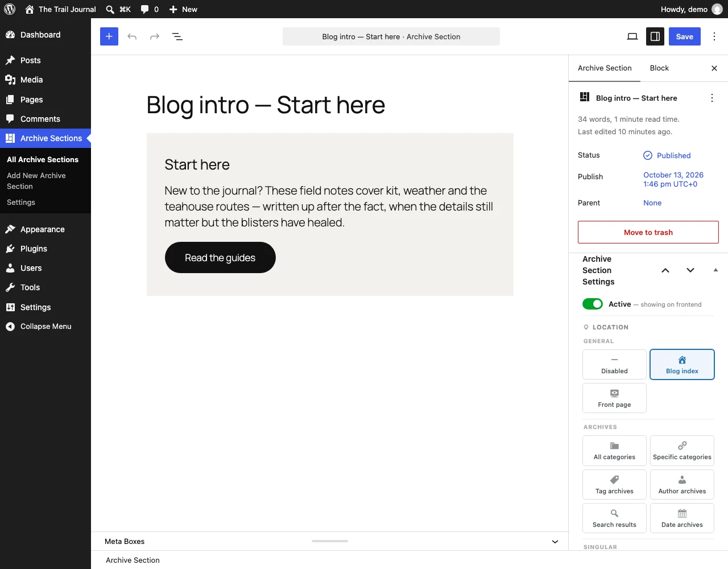Click the Save button
Image resolution: width=728 pixels, height=569 pixels.
click(x=685, y=36)
